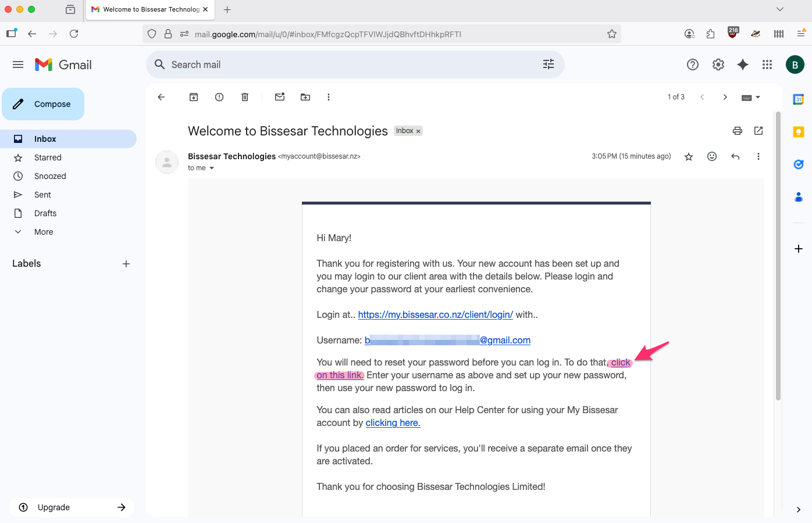Go back to inbox arrow
This screenshot has height=523, width=812.
(x=162, y=97)
